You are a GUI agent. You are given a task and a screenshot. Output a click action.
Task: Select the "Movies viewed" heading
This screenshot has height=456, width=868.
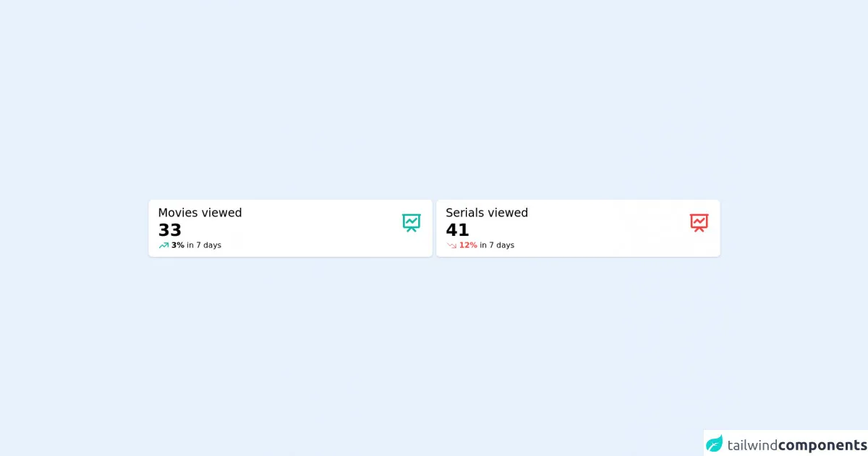(x=200, y=213)
